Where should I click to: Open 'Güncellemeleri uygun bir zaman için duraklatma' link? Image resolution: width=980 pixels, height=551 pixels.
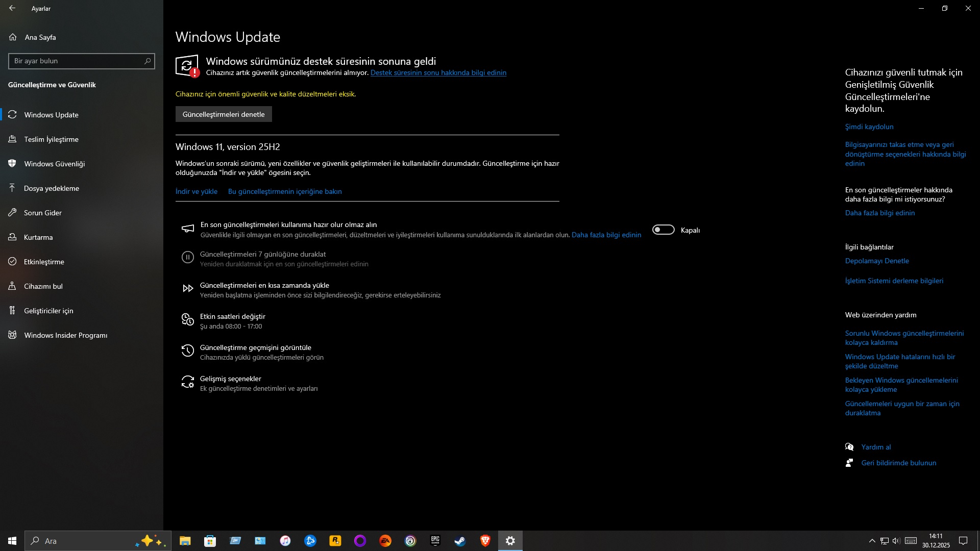902,408
